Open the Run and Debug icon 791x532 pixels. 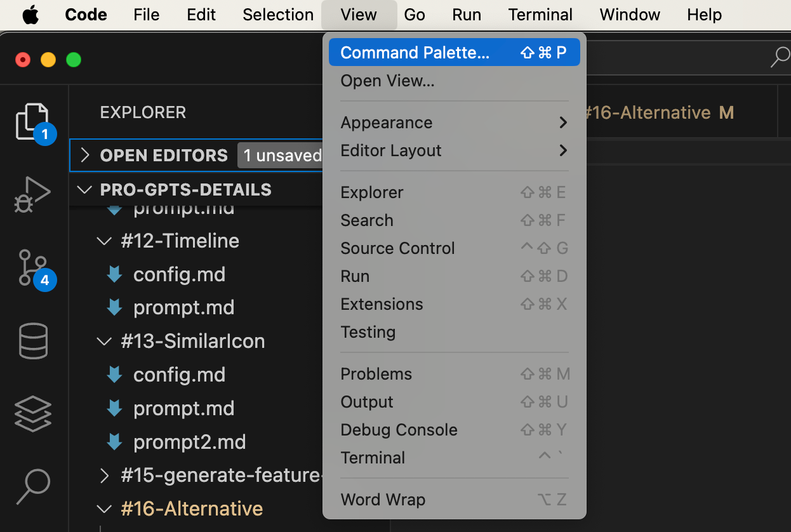click(32, 194)
